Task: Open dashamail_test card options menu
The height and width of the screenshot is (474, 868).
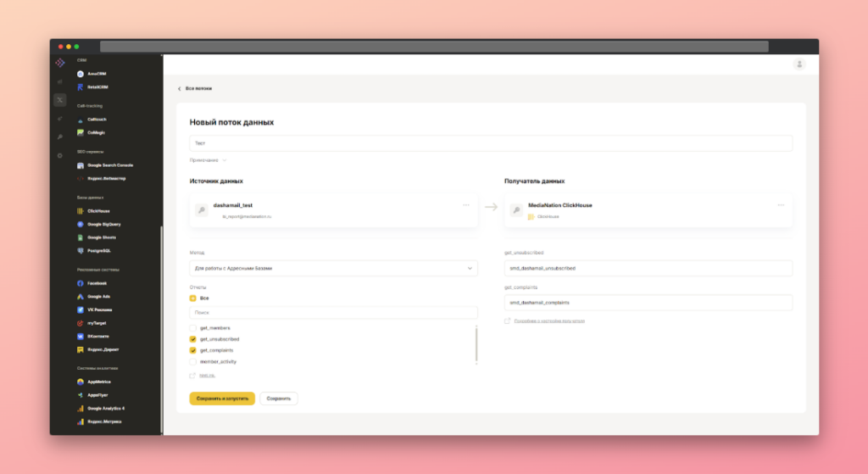Action: pos(466,205)
